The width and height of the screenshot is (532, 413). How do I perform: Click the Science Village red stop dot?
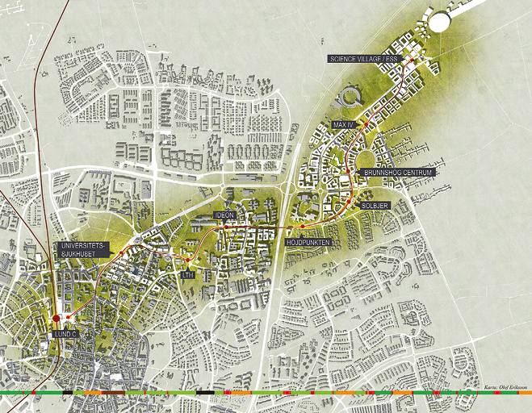(x=410, y=60)
